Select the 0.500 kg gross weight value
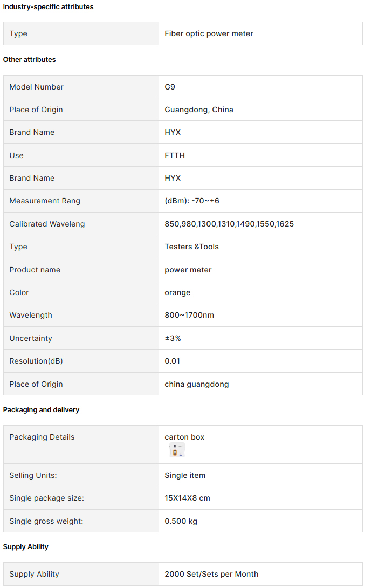 click(181, 521)
